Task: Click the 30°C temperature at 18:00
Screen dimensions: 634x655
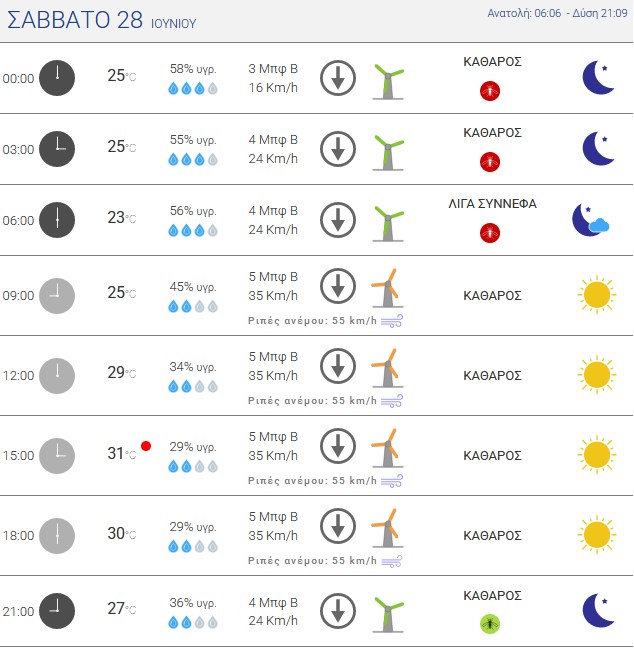Action: tap(122, 533)
